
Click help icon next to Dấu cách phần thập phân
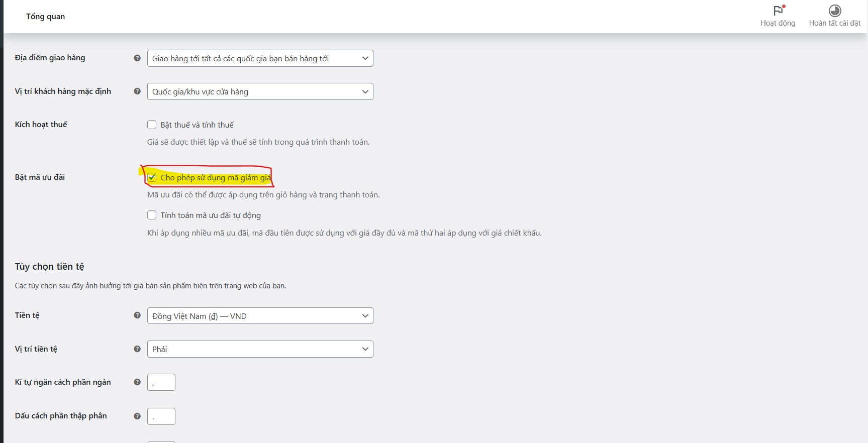[x=137, y=416]
